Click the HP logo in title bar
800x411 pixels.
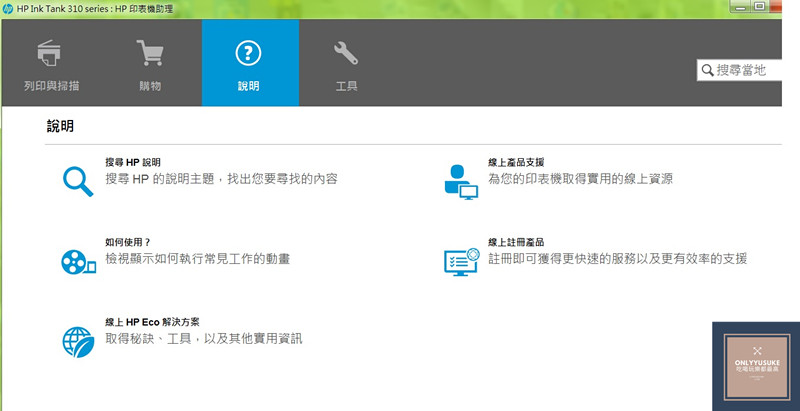pyautogui.click(x=8, y=9)
